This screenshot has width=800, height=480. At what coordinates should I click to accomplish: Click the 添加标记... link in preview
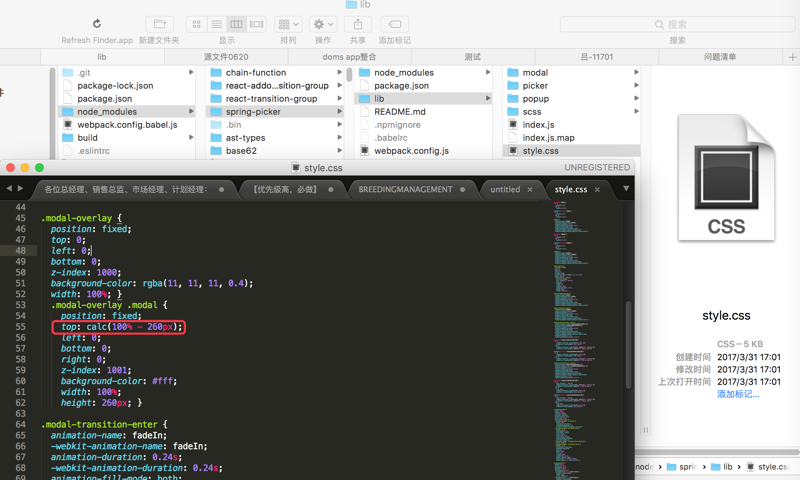[x=738, y=394]
